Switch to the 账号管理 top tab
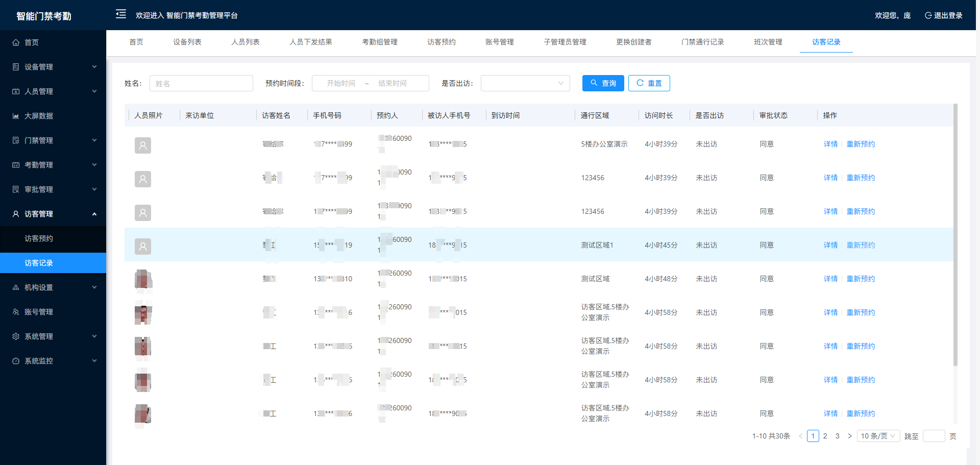 (500, 42)
